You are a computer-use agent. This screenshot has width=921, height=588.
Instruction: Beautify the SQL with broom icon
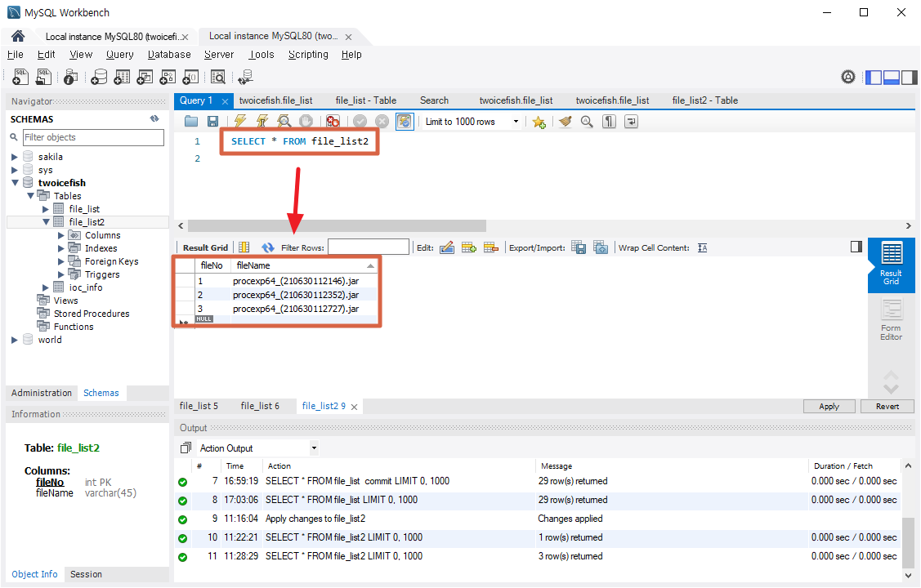click(565, 122)
